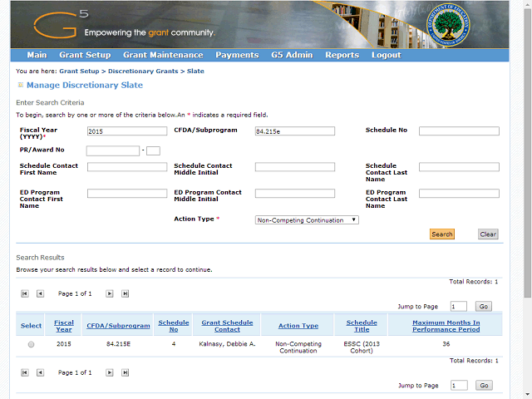532x399 pixels.
Task: Click the lower Go button
Action: click(x=484, y=386)
